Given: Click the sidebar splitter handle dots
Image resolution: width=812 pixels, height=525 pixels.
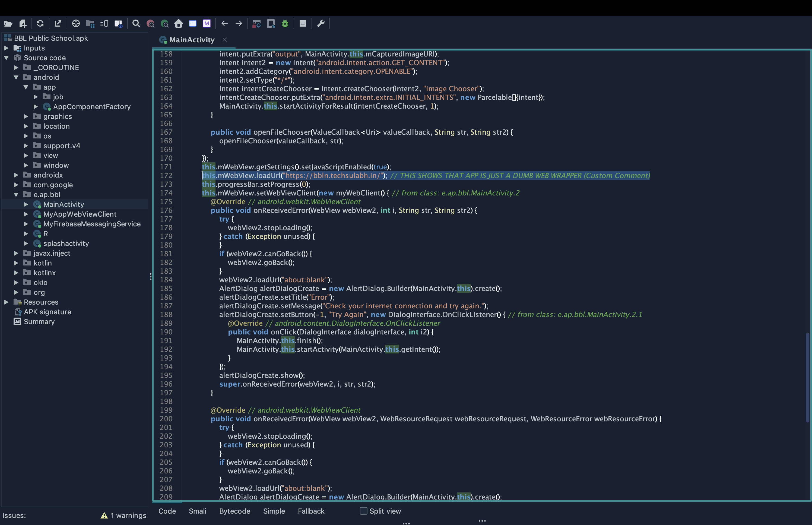Looking at the screenshot, I should tap(150, 276).
